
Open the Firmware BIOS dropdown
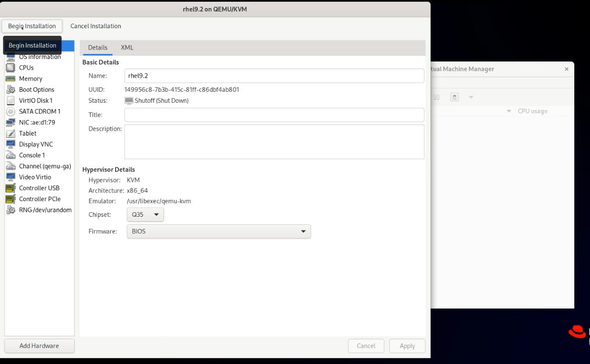(219, 231)
